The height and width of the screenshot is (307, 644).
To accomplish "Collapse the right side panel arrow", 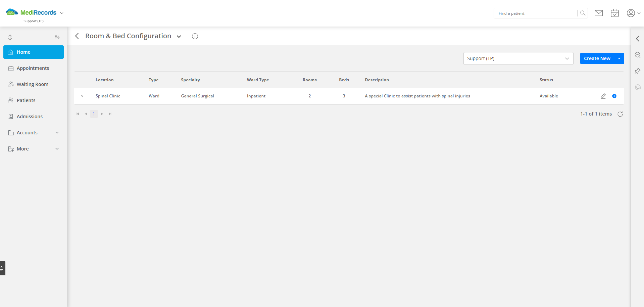I will pyautogui.click(x=638, y=39).
